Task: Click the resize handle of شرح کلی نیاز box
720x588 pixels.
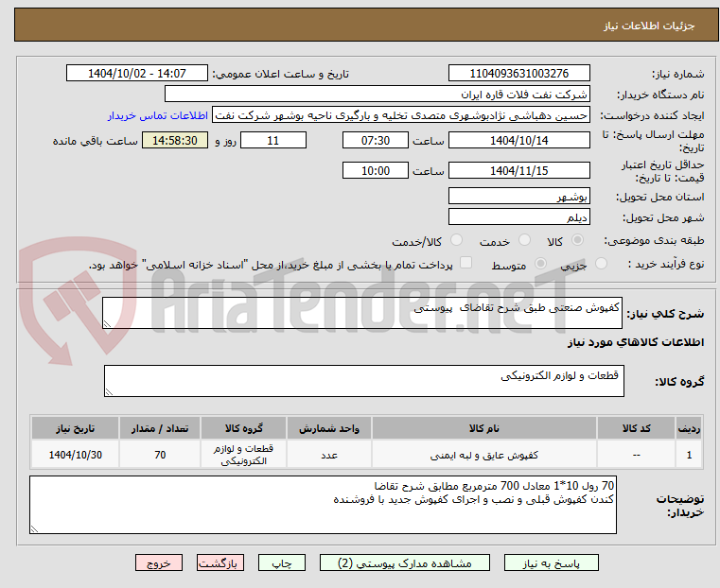Action: (107, 324)
